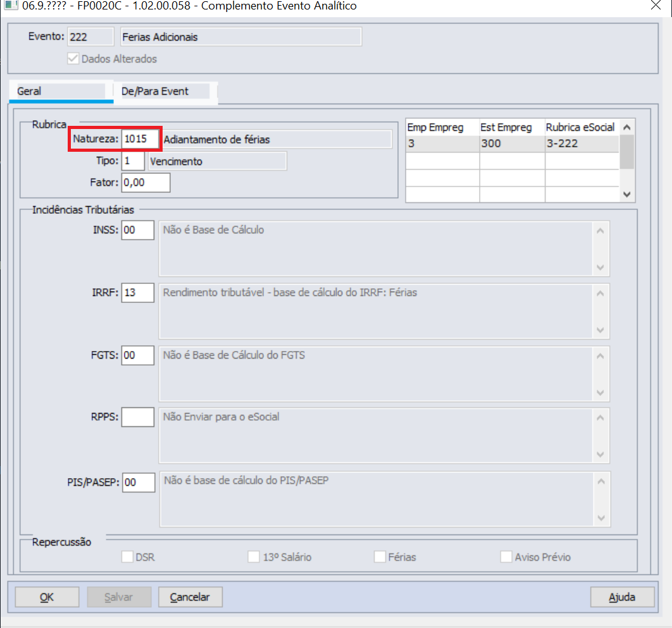Click down arrow of INSS description box
This screenshot has height=628, width=672.
tap(600, 268)
